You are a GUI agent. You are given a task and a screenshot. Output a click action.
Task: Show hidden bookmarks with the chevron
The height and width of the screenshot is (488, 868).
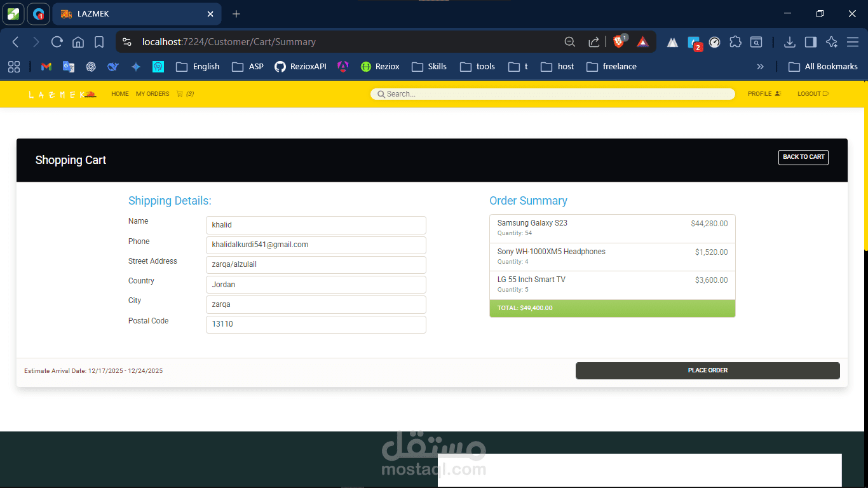pyautogui.click(x=760, y=67)
